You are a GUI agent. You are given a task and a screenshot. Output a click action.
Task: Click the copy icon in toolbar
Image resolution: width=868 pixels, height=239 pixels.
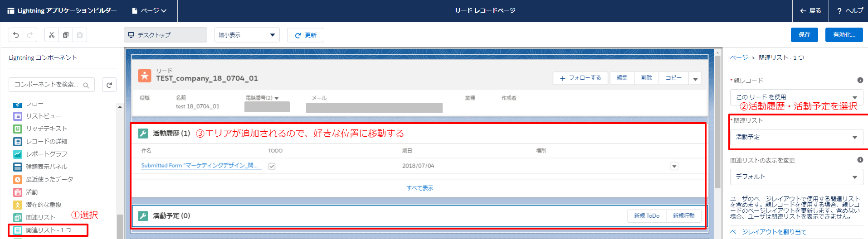click(66, 35)
